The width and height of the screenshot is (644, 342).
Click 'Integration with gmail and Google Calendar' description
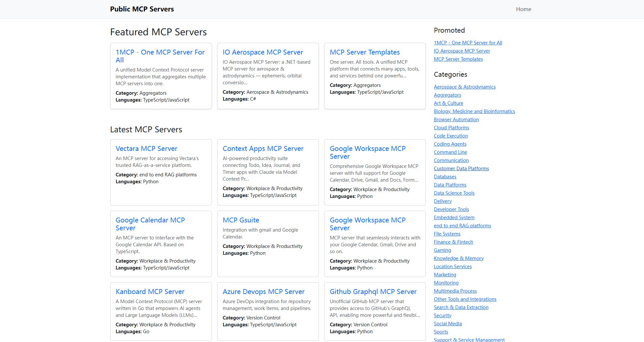(260, 233)
